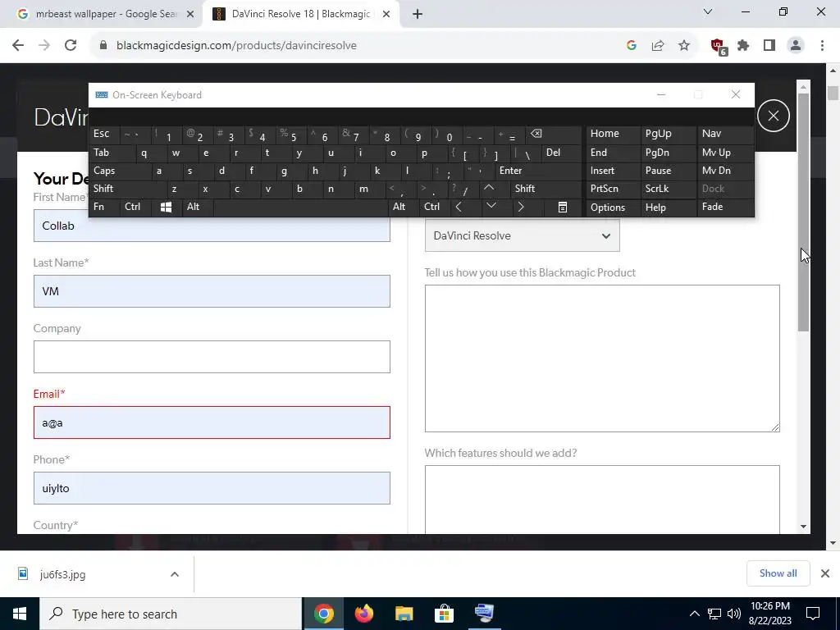Show hidden system tray icons
The height and width of the screenshot is (630, 840).
coord(694,614)
